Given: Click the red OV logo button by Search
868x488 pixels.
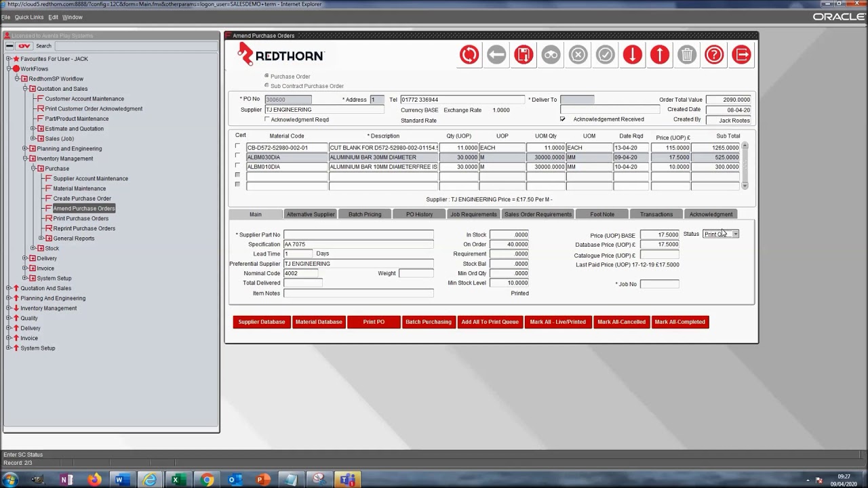Looking at the screenshot, I should click(x=24, y=46).
